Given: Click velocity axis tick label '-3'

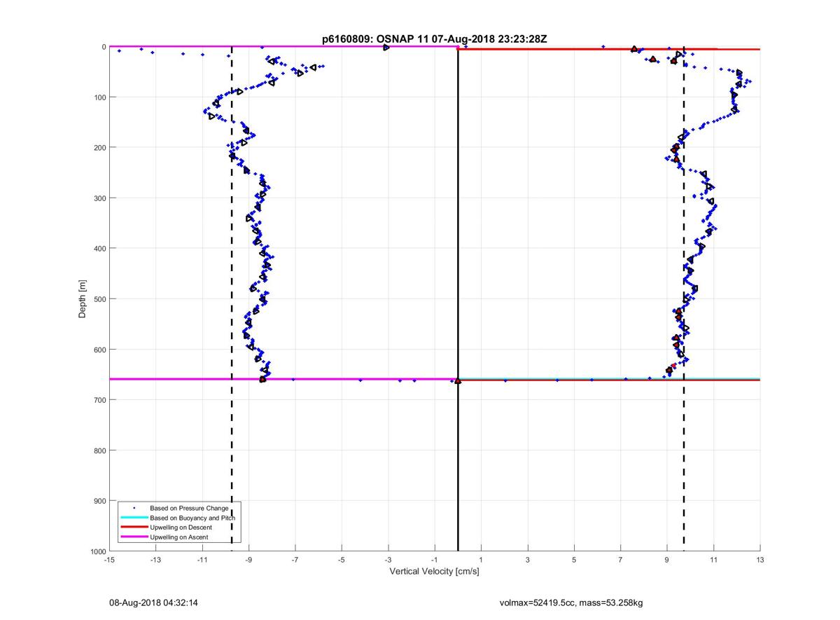Looking at the screenshot, I should (x=388, y=560).
